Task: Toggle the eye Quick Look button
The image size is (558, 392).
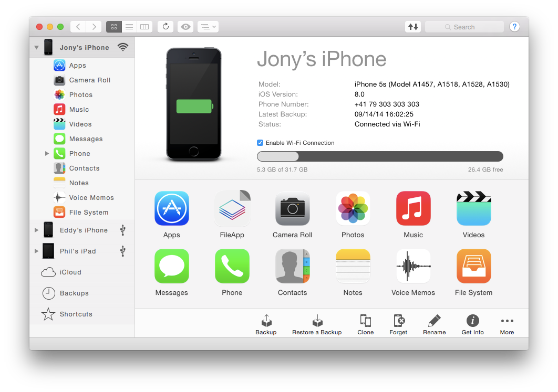Action: (x=185, y=27)
